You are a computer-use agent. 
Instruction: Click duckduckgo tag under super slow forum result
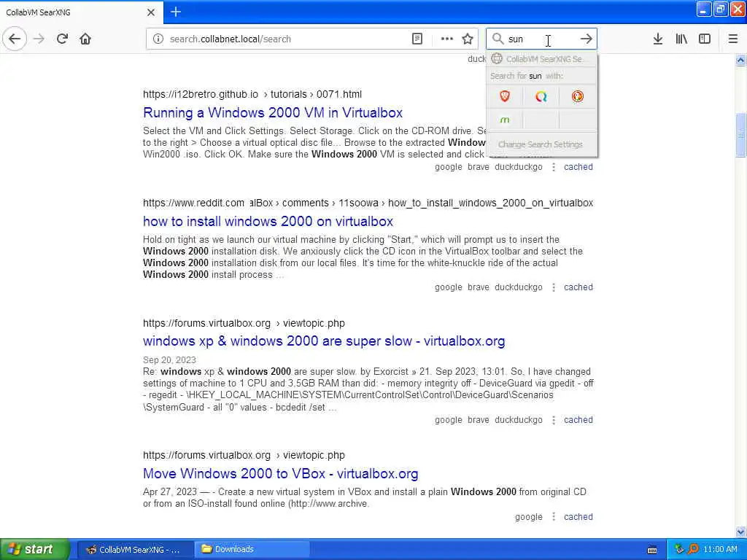coord(519,420)
